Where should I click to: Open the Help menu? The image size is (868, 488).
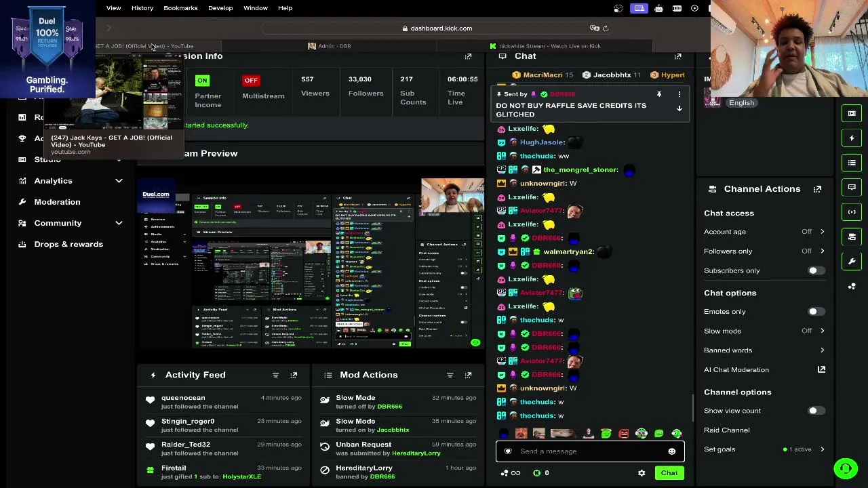click(285, 8)
